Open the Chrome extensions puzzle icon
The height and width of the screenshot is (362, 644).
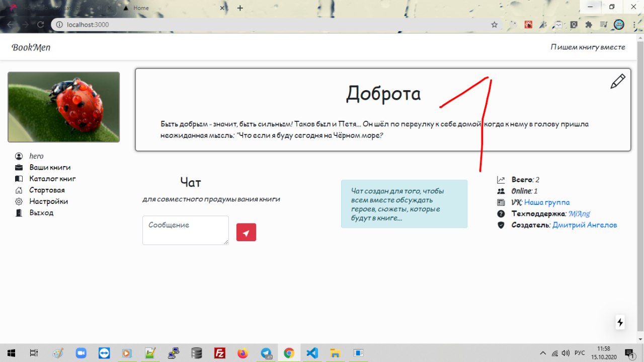[589, 24]
